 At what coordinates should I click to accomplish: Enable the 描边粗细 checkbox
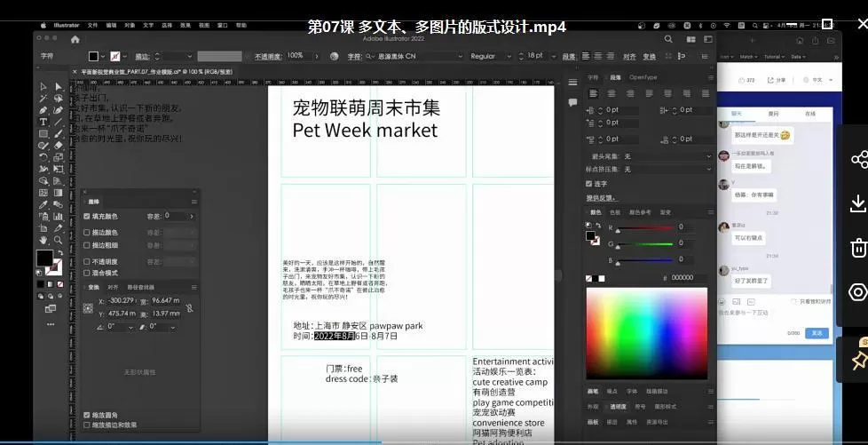pyautogui.click(x=86, y=245)
